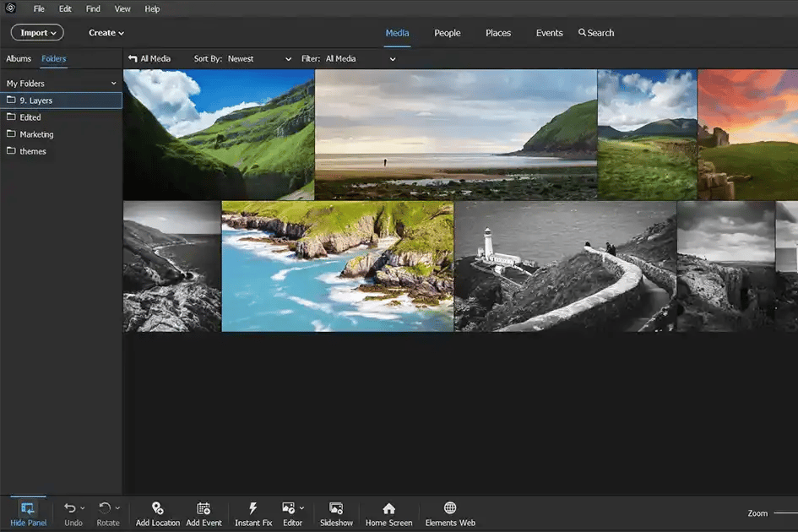Switch to the Folders tab
The image size is (798, 532).
pos(53,58)
